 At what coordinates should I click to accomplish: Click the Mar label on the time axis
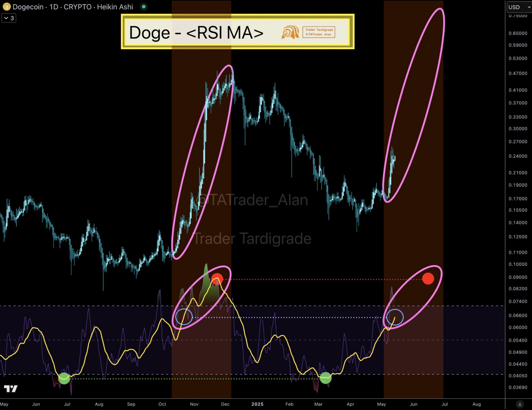[318, 404]
